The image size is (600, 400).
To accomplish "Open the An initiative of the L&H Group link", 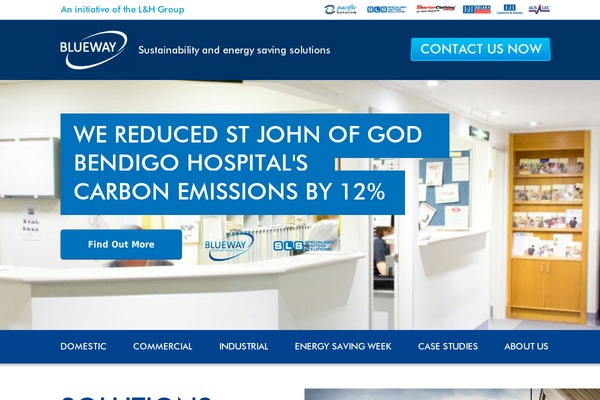I will 122,9.
